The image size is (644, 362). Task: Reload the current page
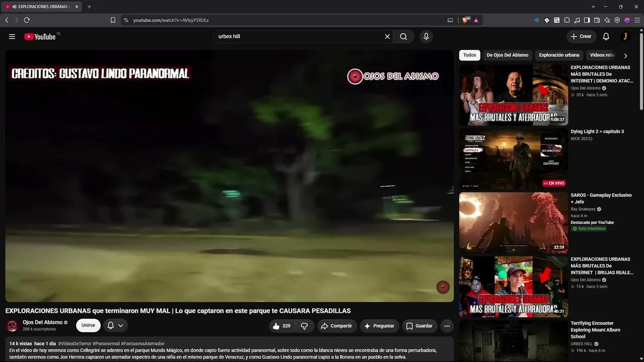(x=27, y=20)
